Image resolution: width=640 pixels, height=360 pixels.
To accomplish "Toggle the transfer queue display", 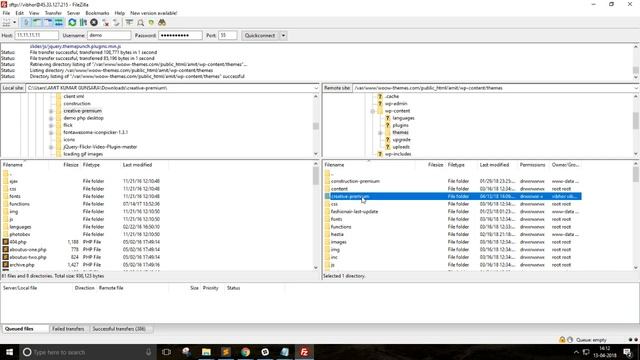I will (x=59, y=22).
